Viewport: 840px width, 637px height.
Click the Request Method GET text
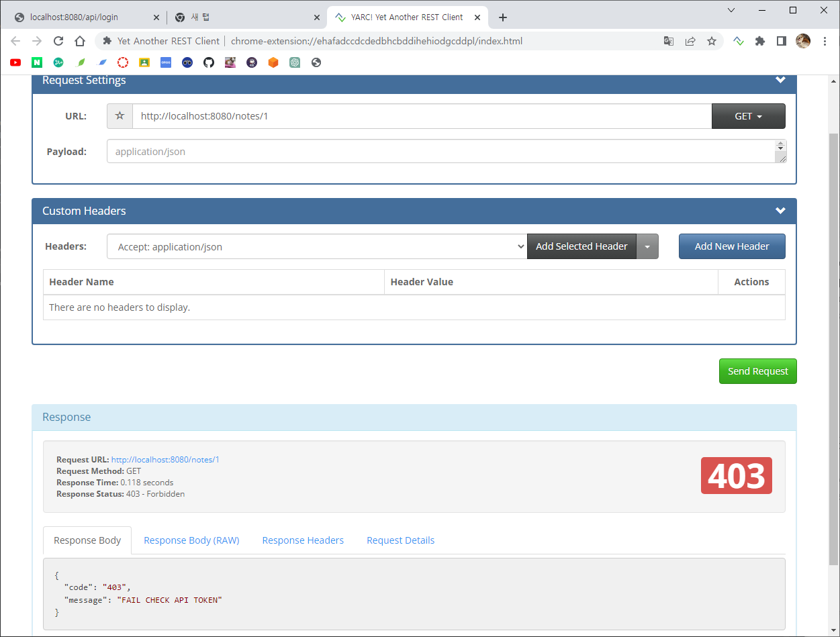tap(99, 471)
